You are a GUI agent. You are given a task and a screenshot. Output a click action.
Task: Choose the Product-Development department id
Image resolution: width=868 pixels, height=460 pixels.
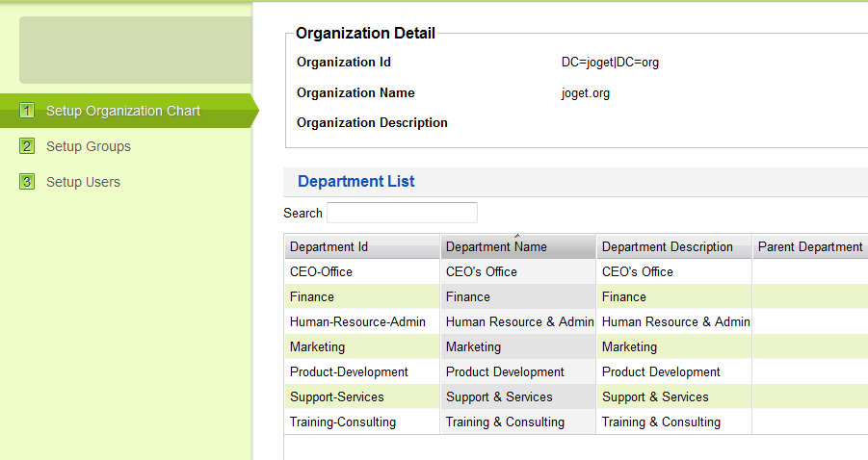click(x=349, y=372)
